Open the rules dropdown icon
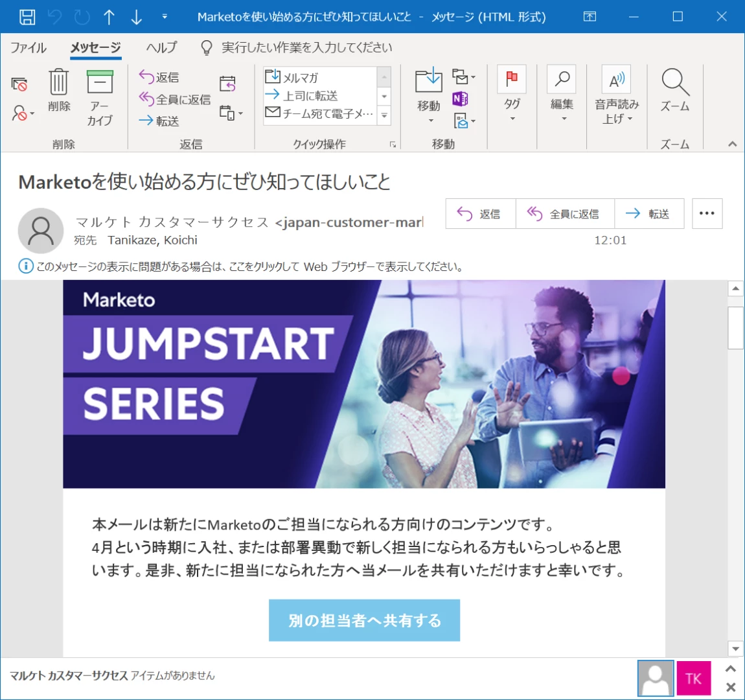The width and height of the screenshot is (745, 700). 463,76
